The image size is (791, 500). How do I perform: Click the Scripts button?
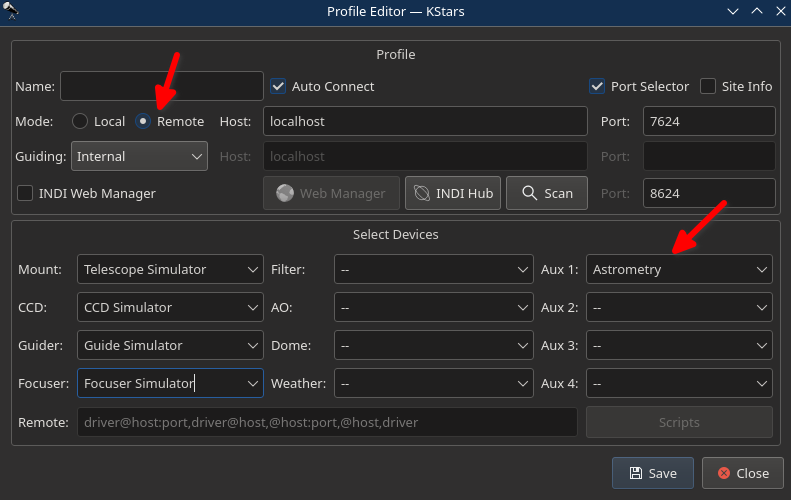click(x=679, y=422)
